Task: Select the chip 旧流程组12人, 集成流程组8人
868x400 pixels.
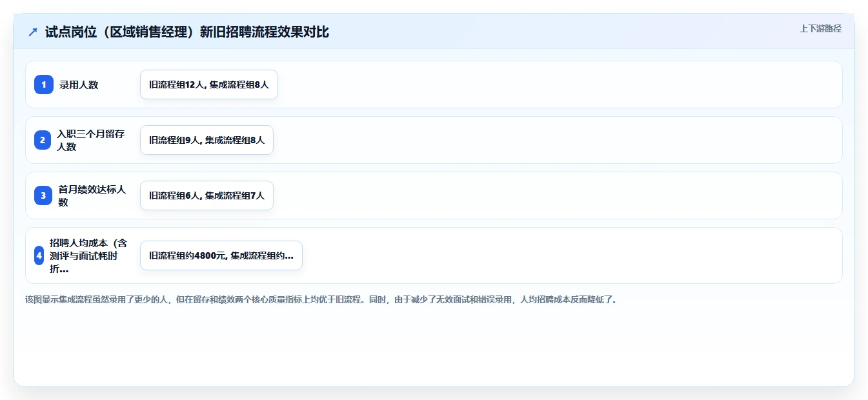Action: [209, 85]
